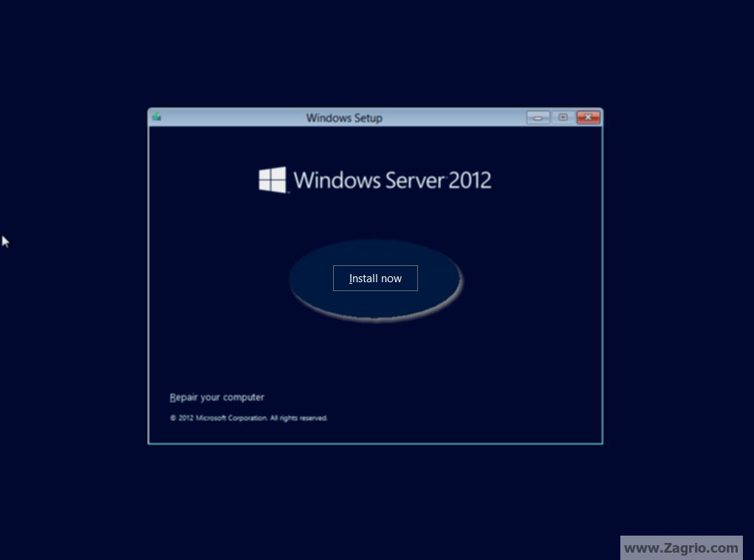Click the 2012 Microsoft Corporation copyright text
The height and width of the screenshot is (560, 754).
[249, 418]
